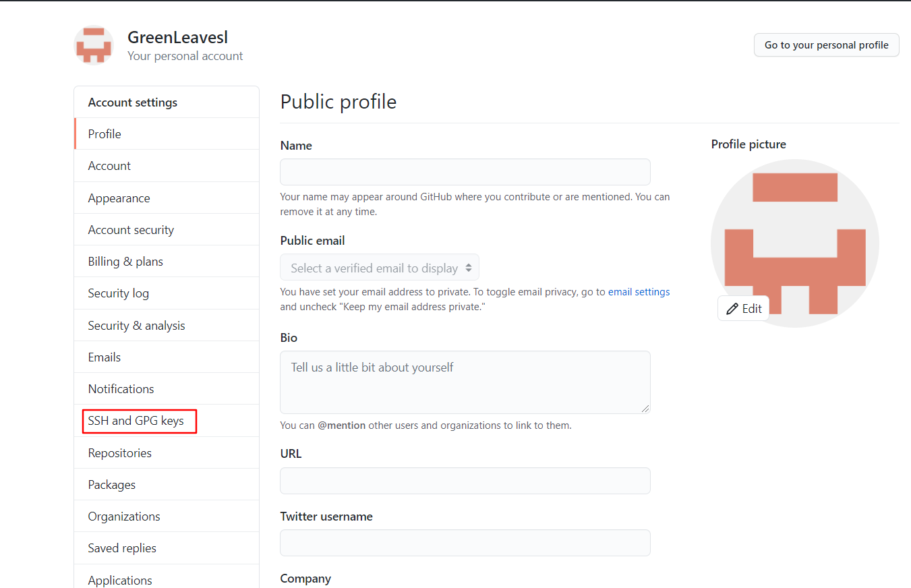Click the Company field label

(305, 579)
